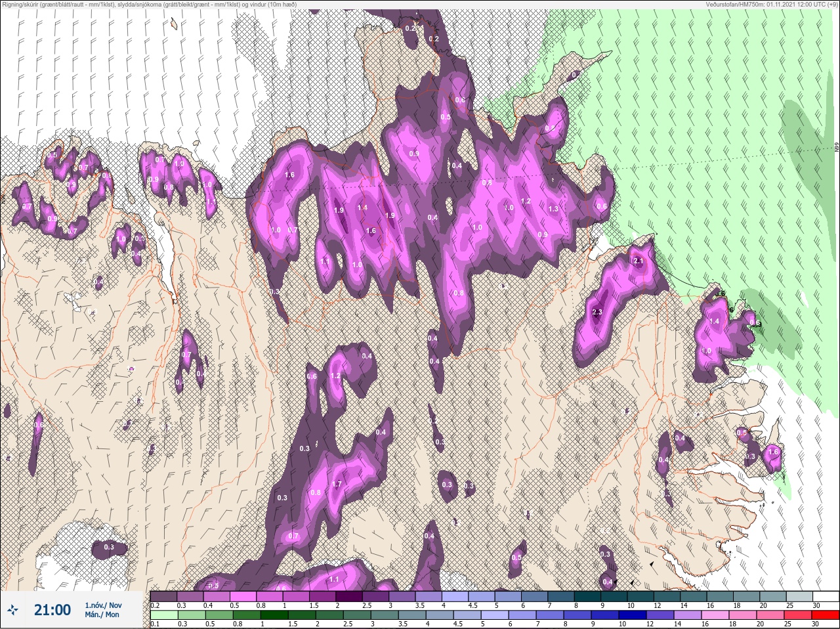Image resolution: width=840 pixels, height=629 pixels.
Task: Click the 1.7 precipitation value on the map
Action: (x=337, y=485)
